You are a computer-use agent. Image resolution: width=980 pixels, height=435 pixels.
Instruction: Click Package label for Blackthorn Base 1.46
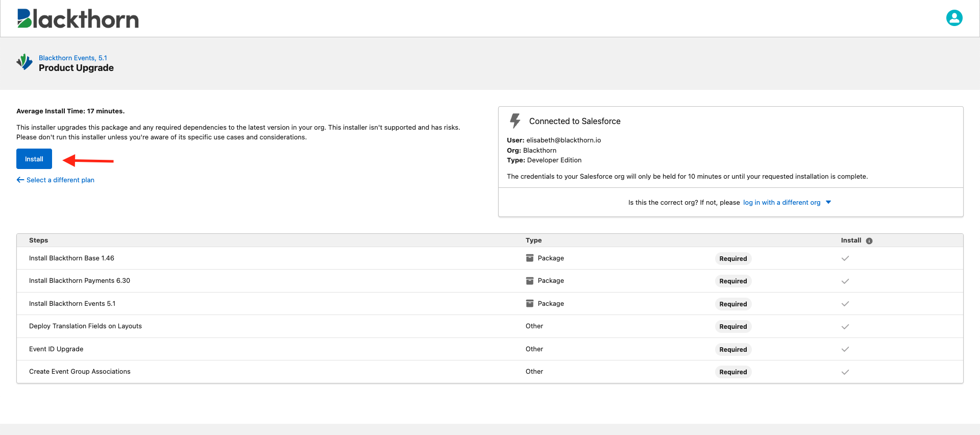click(x=551, y=258)
